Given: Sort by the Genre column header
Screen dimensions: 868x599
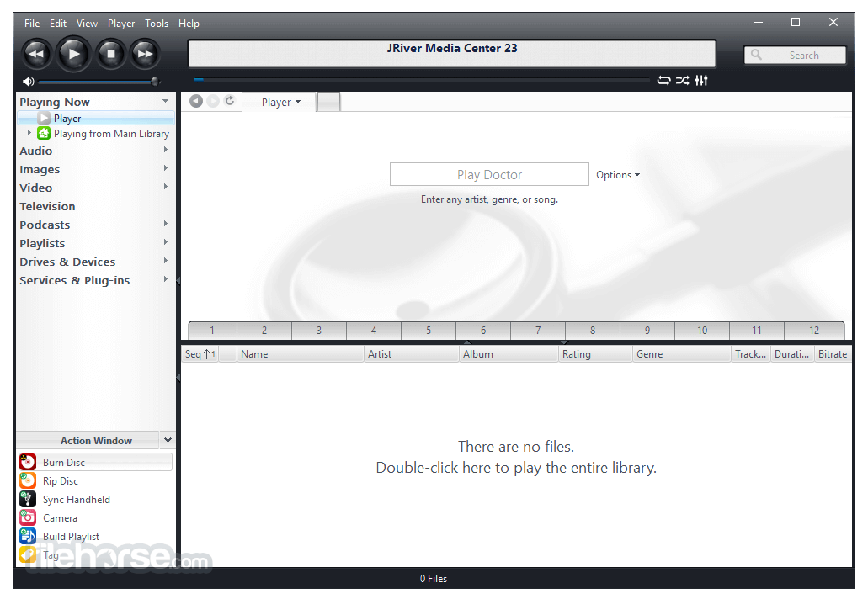Looking at the screenshot, I should [681, 354].
